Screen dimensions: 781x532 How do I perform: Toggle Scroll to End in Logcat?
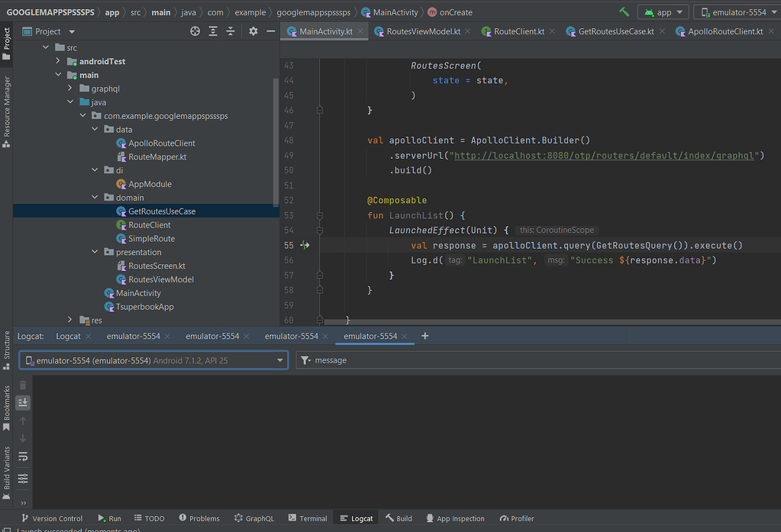23,402
